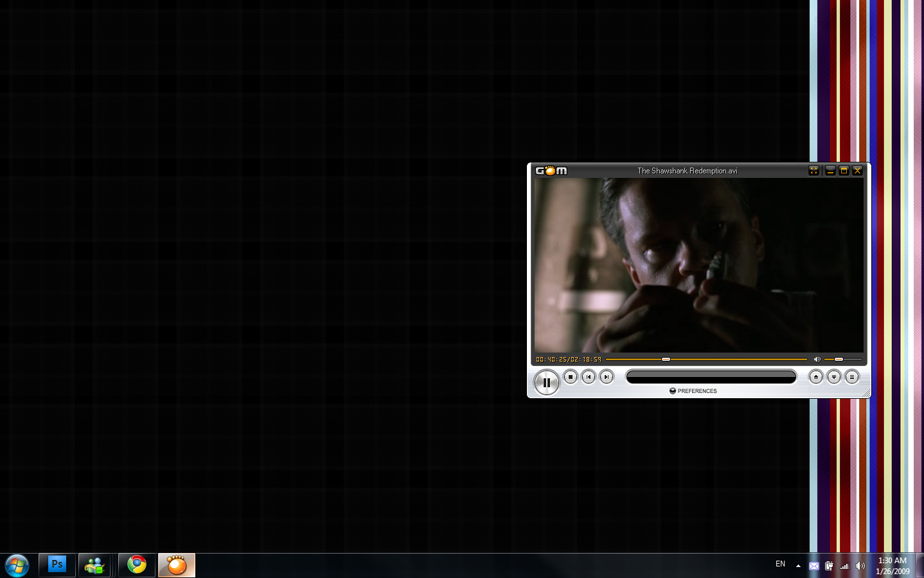Pause the movie in GOM Player
924x578 pixels.
[546, 382]
